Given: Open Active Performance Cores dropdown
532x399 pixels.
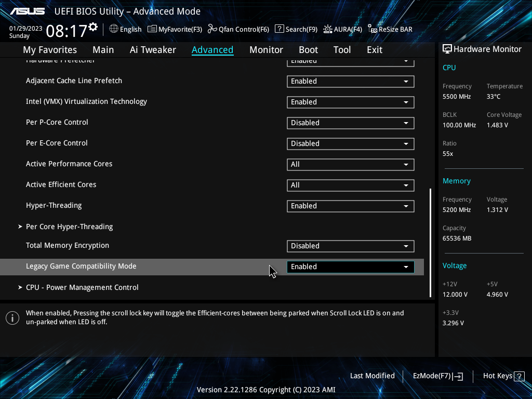Looking at the screenshot, I should pyautogui.click(x=351, y=165).
